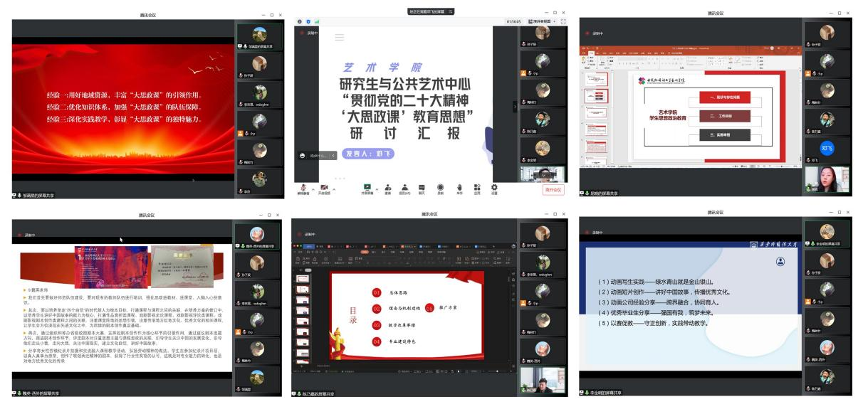Screen dimensions: 868x414
Task: Click the red Leave Meeting (离开会议) button
Action: click(x=553, y=190)
